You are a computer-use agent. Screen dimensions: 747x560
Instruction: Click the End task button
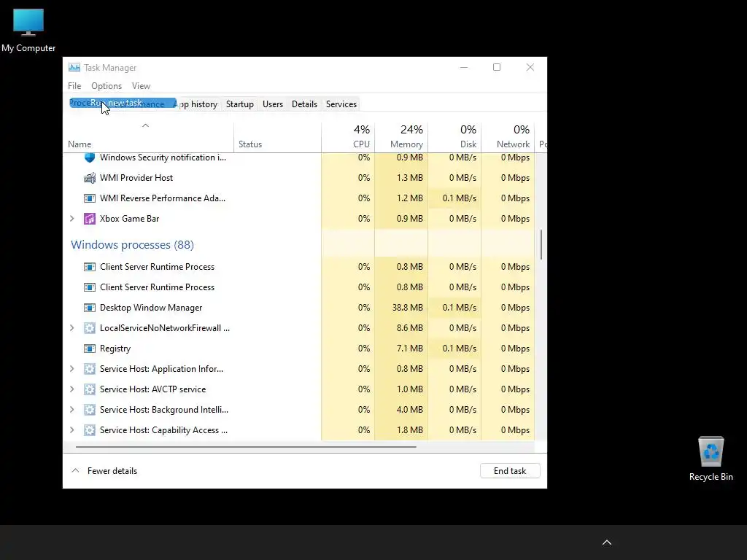510,471
